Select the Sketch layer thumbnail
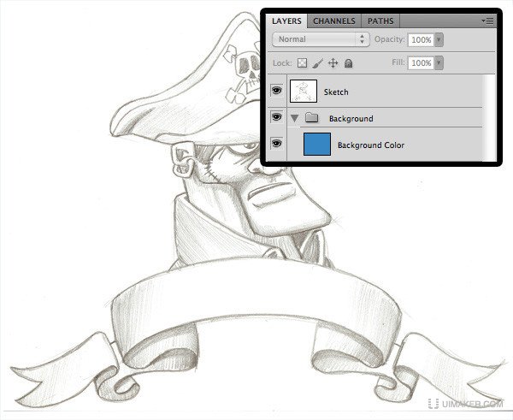 [x=304, y=91]
